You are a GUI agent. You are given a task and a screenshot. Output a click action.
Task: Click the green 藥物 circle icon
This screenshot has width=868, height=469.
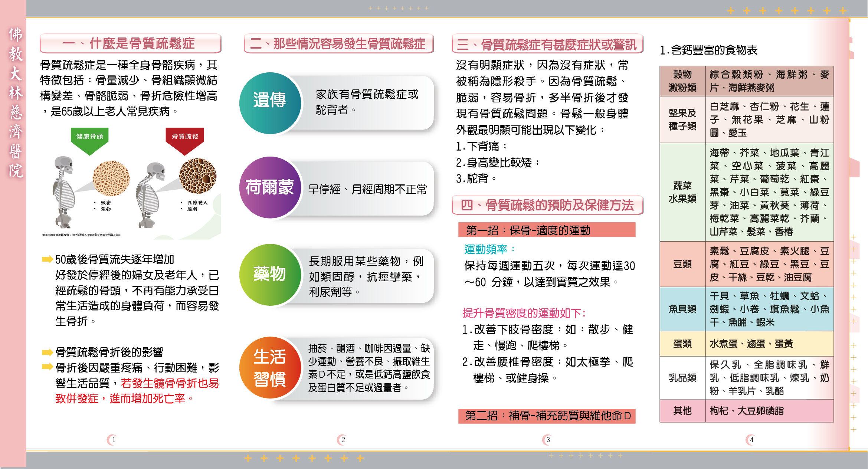[x=270, y=275]
